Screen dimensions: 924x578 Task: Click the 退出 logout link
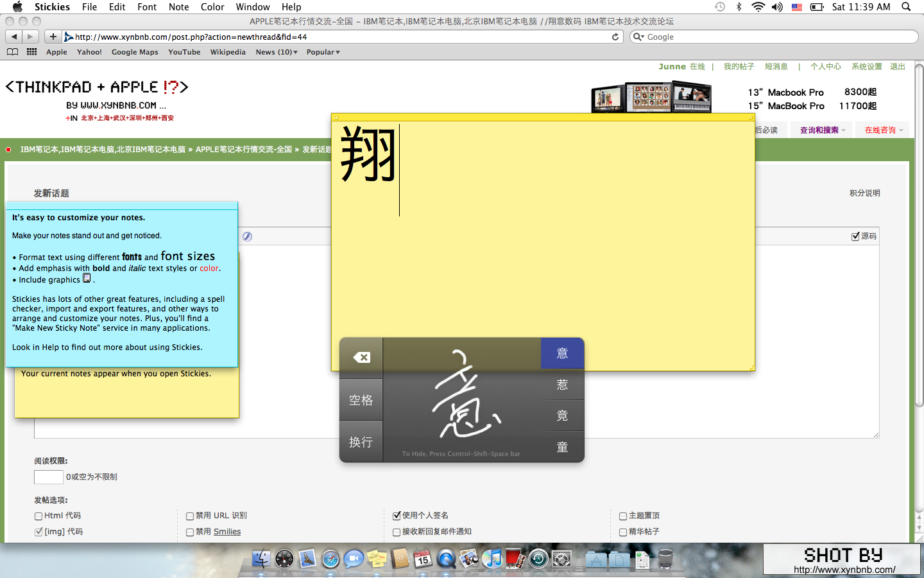(x=898, y=66)
